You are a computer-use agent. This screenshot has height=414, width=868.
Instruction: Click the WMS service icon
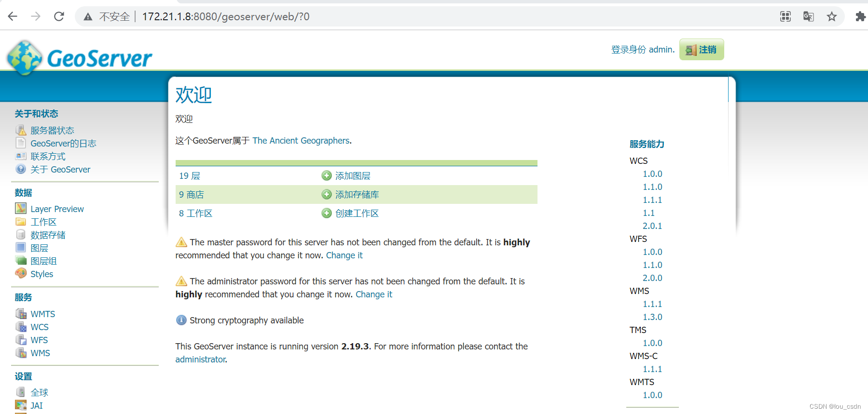tap(21, 353)
